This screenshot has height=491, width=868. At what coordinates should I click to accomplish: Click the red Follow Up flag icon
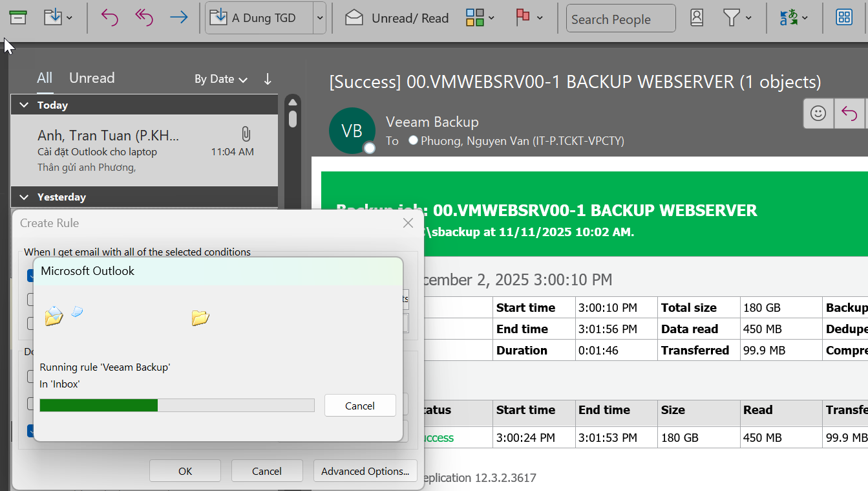click(523, 17)
